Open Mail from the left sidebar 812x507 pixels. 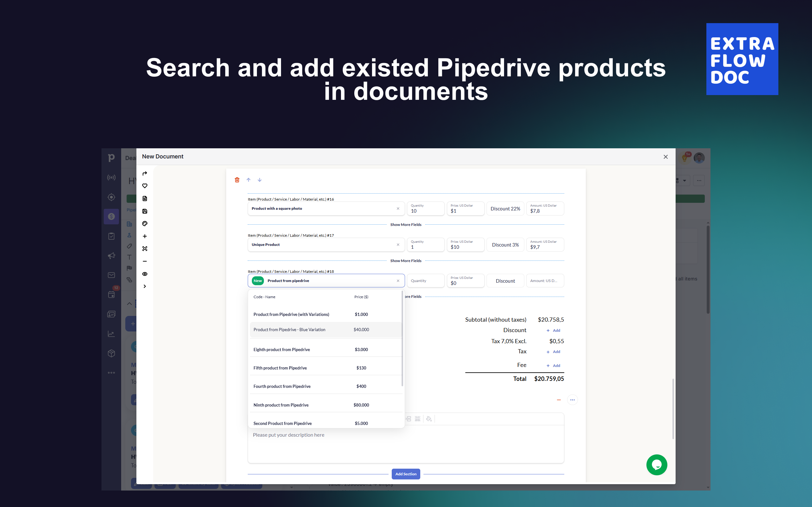(x=111, y=275)
